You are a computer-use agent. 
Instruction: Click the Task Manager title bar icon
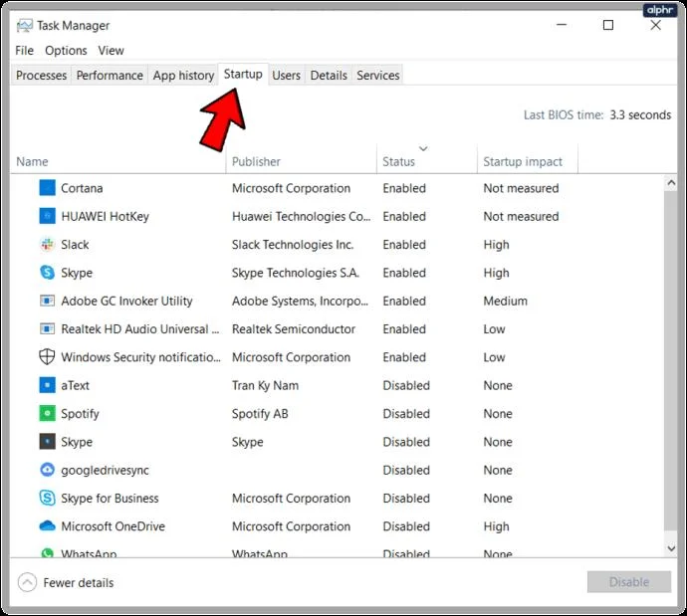tap(25, 26)
